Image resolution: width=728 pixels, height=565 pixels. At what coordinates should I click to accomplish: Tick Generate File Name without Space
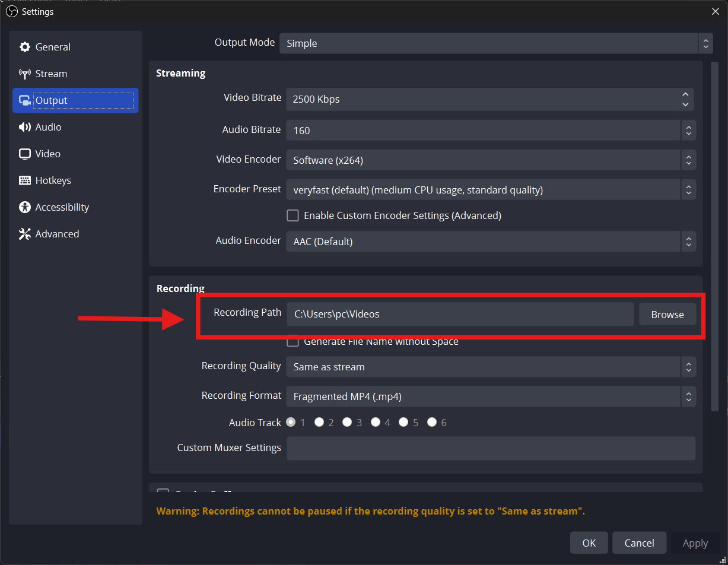tap(293, 342)
